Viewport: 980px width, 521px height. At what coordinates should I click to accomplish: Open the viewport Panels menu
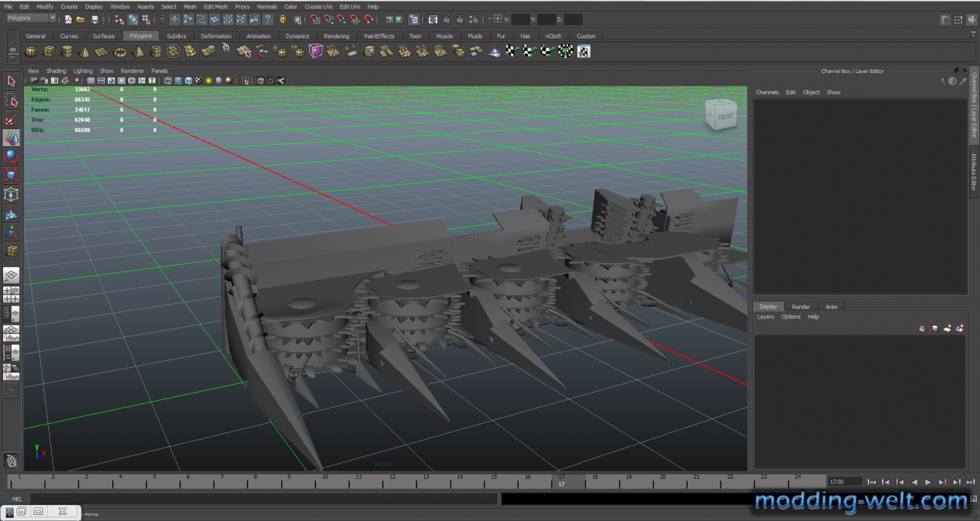pyautogui.click(x=159, y=71)
